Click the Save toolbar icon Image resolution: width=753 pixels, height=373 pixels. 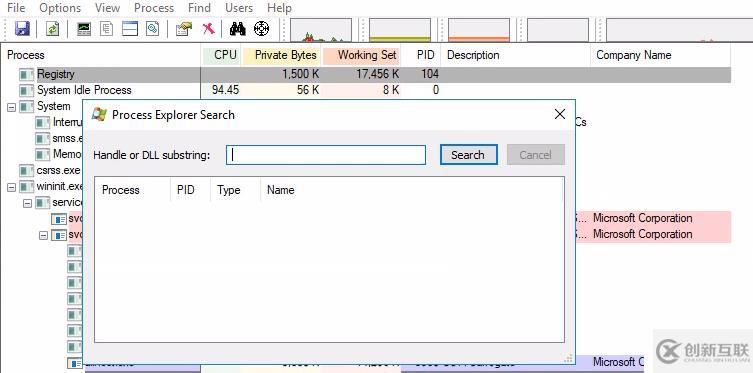pyautogui.click(x=22, y=29)
